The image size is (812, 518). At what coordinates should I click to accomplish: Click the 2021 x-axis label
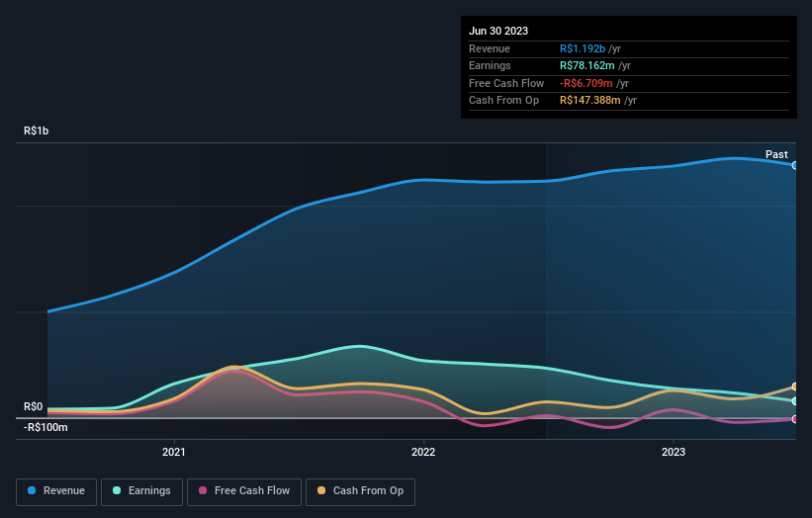coord(173,453)
